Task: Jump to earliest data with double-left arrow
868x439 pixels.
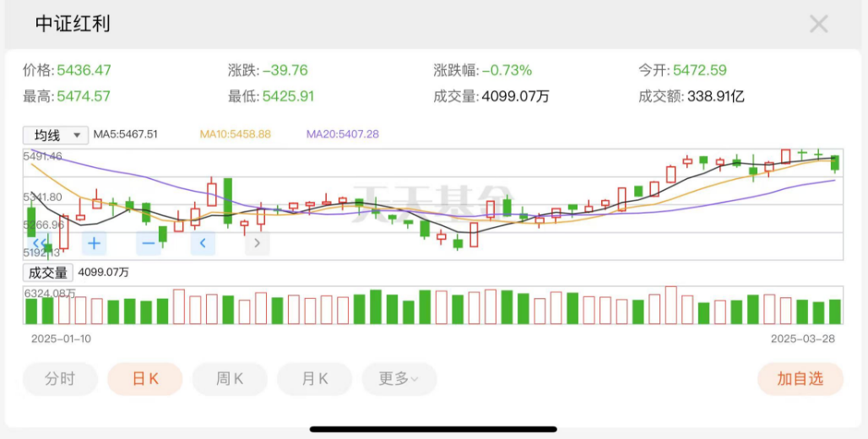Action: 40,243
